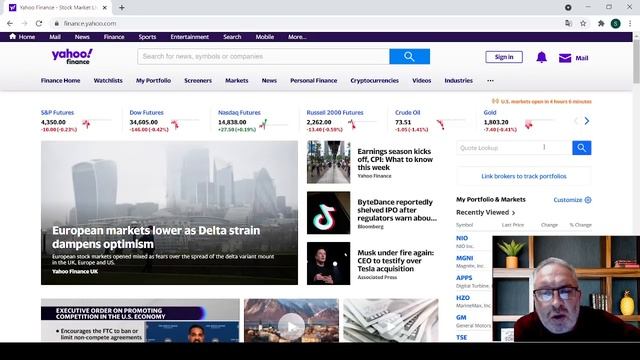Click the Customize gear icon
640x360 pixels.
(x=588, y=200)
